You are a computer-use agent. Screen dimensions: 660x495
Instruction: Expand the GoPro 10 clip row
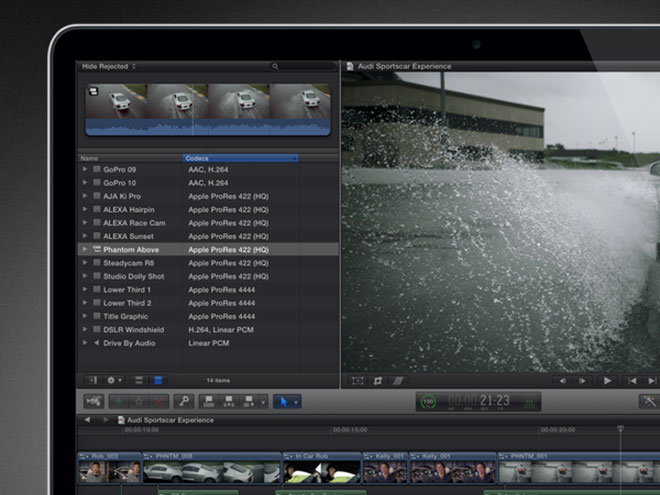[85, 183]
